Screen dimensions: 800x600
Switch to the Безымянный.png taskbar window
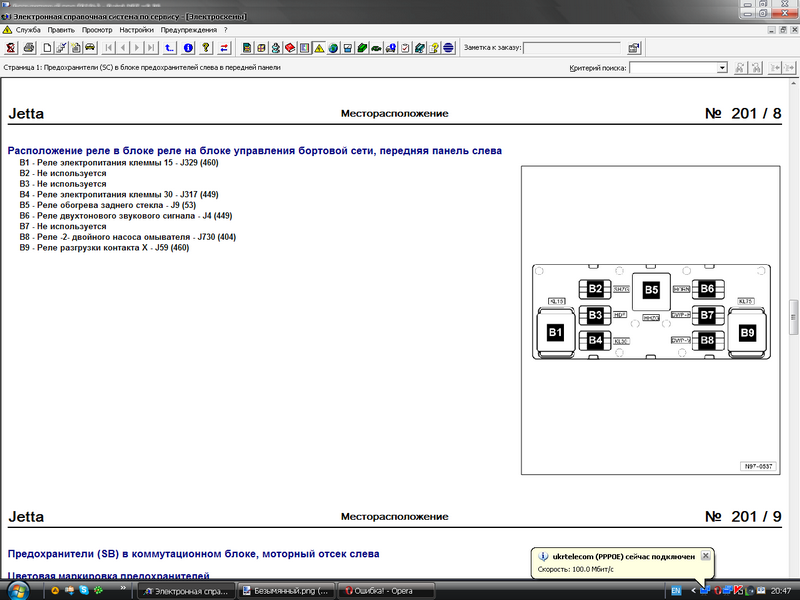pyautogui.click(x=287, y=591)
